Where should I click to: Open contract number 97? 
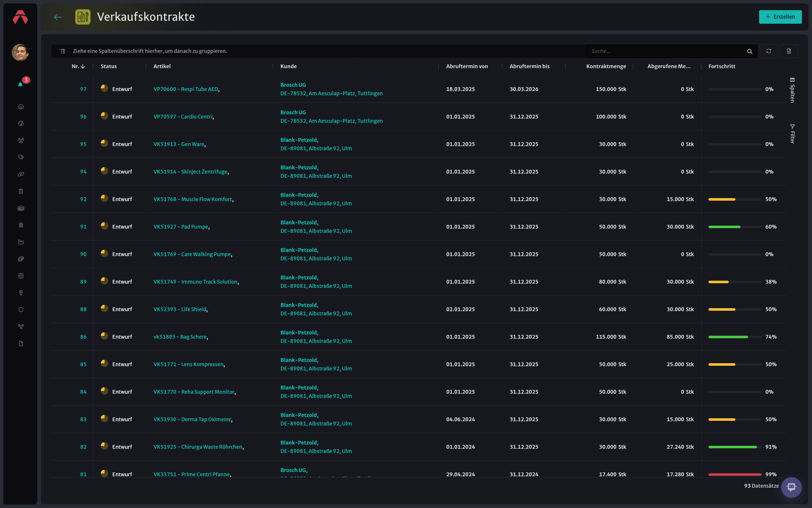point(83,89)
